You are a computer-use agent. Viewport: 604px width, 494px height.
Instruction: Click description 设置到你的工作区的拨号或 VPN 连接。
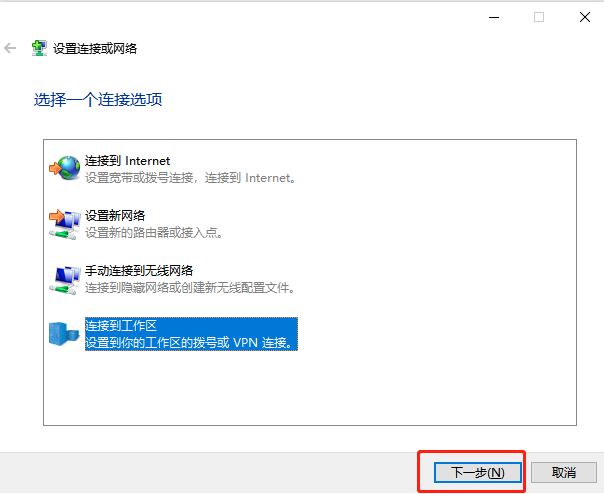189,342
